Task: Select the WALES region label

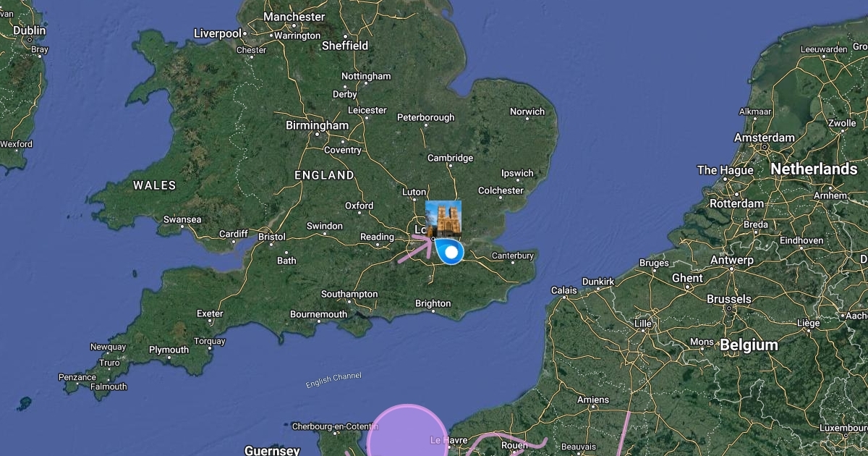Action: click(155, 185)
